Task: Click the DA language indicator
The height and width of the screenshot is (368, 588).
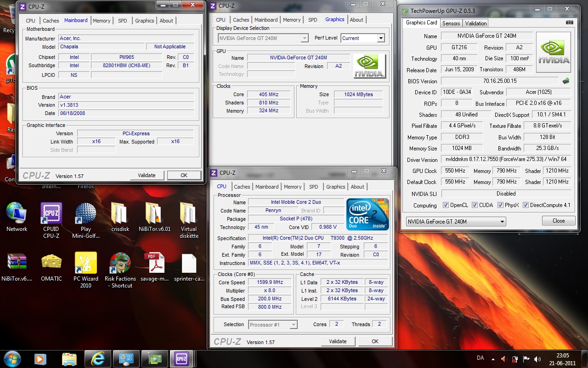Action: [x=481, y=358]
